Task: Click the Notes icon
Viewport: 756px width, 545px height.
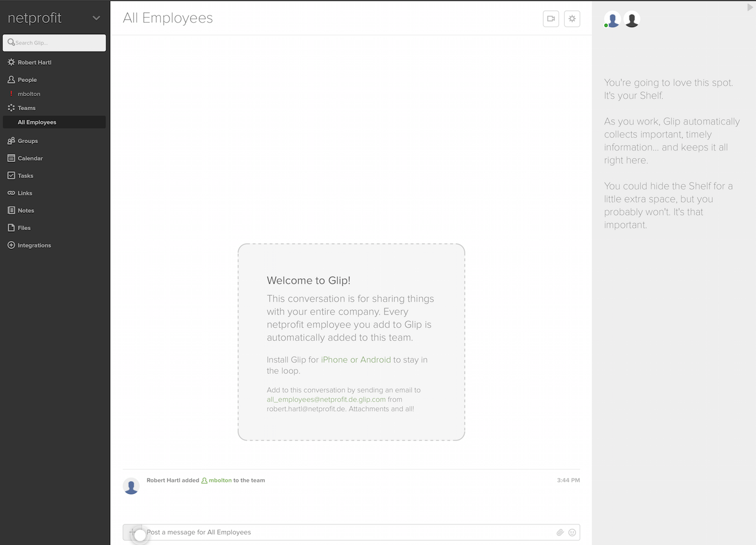Action: (11, 210)
